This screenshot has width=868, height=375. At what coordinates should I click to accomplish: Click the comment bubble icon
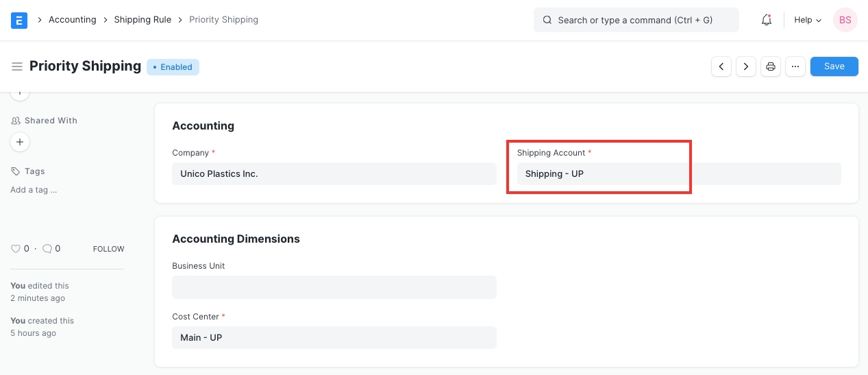coord(47,249)
